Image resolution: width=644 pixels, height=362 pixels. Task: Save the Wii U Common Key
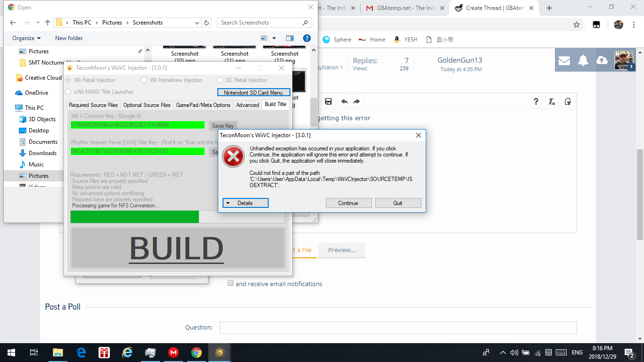coord(223,126)
